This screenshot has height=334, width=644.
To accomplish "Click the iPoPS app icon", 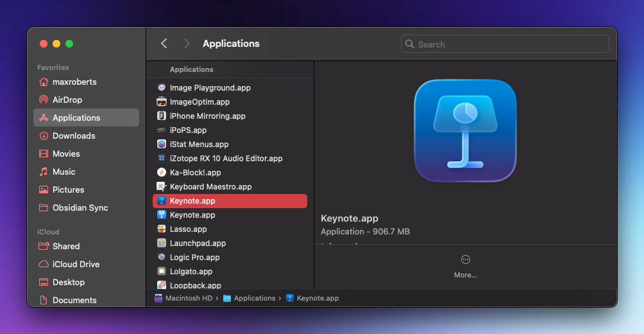I will tap(162, 130).
